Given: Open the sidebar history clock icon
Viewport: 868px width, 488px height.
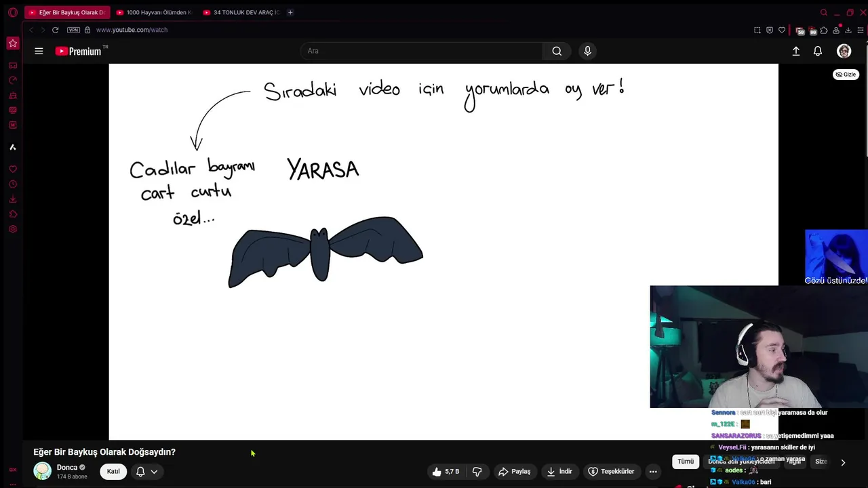Looking at the screenshot, I should (x=13, y=184).
